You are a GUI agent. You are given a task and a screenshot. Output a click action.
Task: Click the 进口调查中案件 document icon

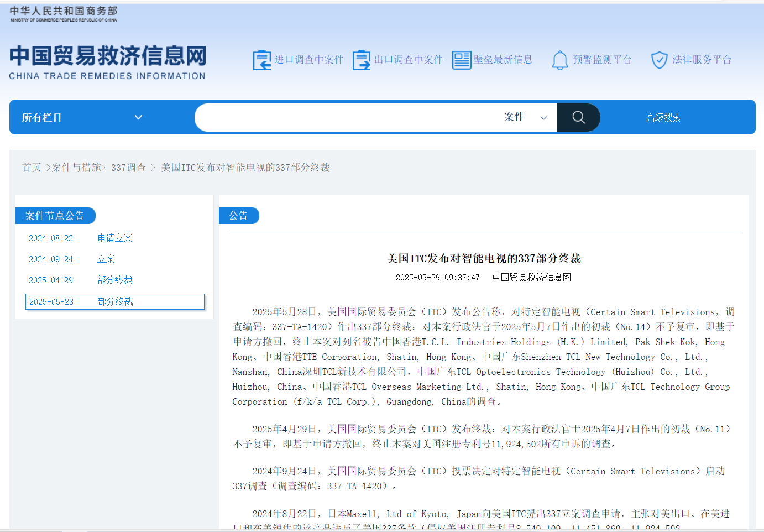(x=262, y=60)
